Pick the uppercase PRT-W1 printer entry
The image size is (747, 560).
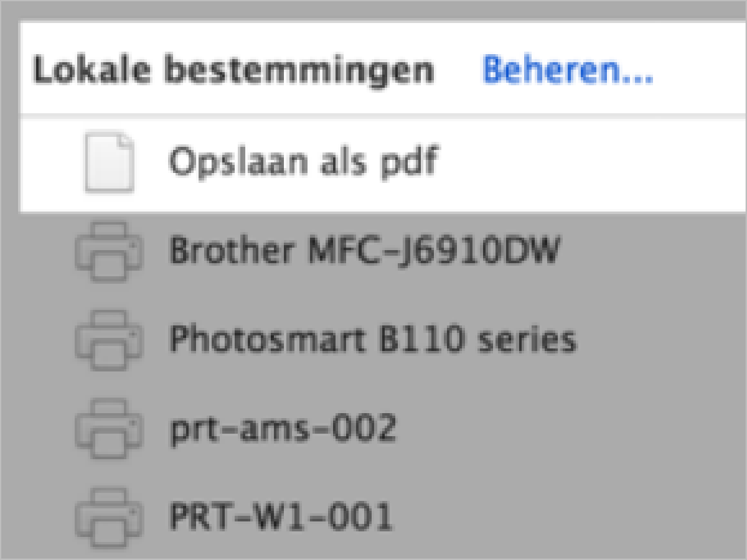281,517
